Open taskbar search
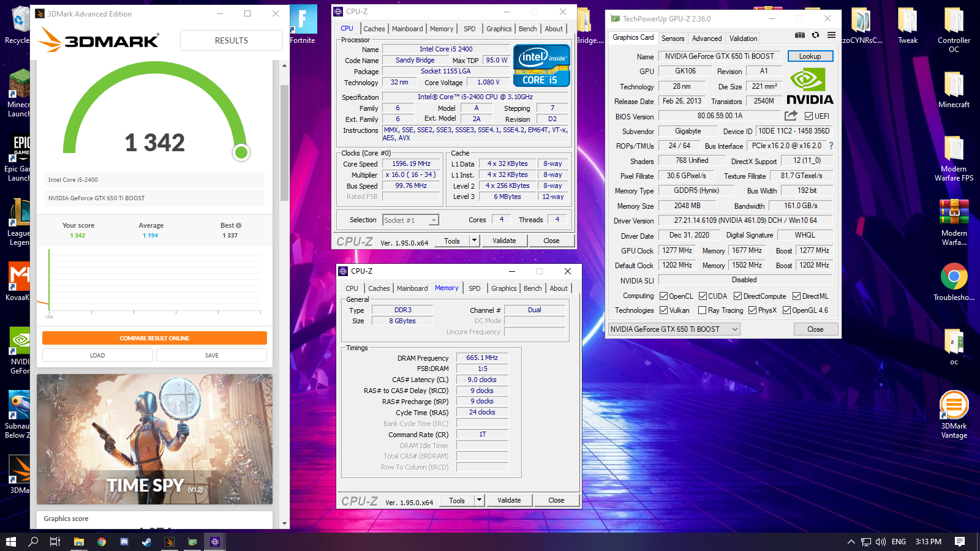 point(33,542)
